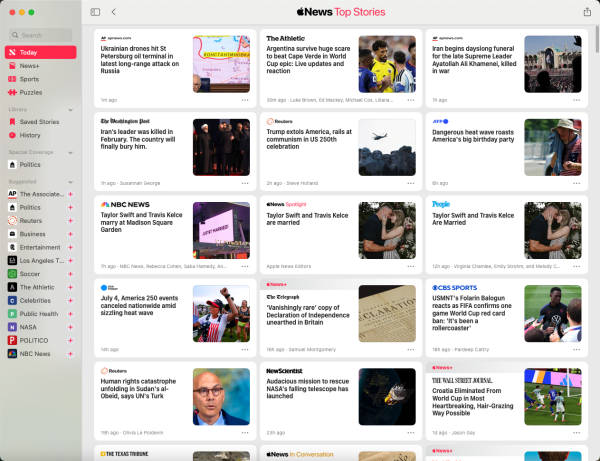Open the share menu icon
The image size is (600, 461).
click(x=587, y=12)
